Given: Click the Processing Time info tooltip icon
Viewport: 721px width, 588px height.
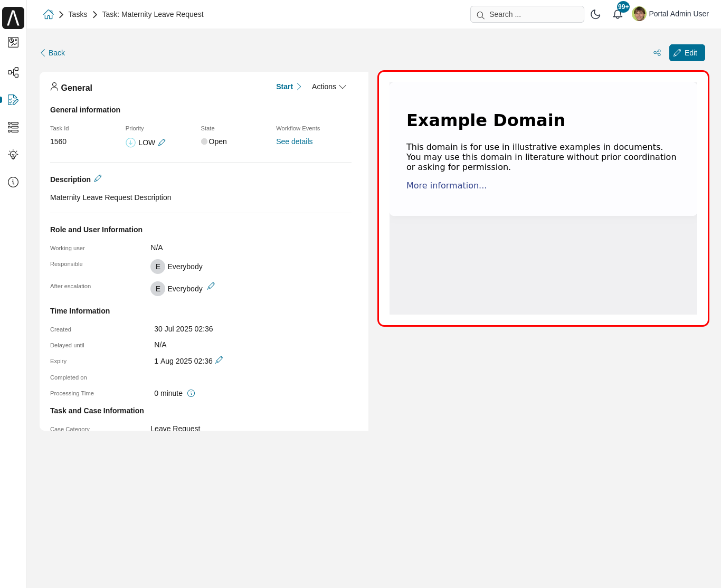Looking at the screenshot, I should tap(191, 393).
